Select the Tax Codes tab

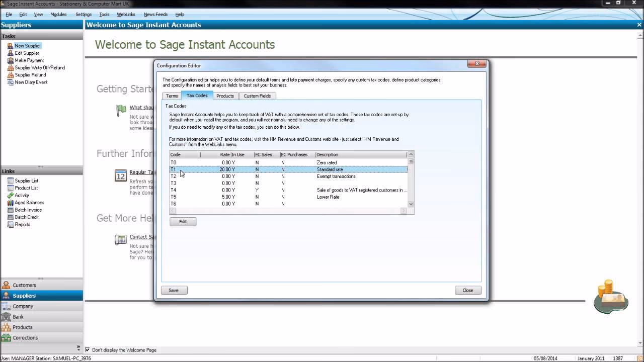[x=197, y=96]
